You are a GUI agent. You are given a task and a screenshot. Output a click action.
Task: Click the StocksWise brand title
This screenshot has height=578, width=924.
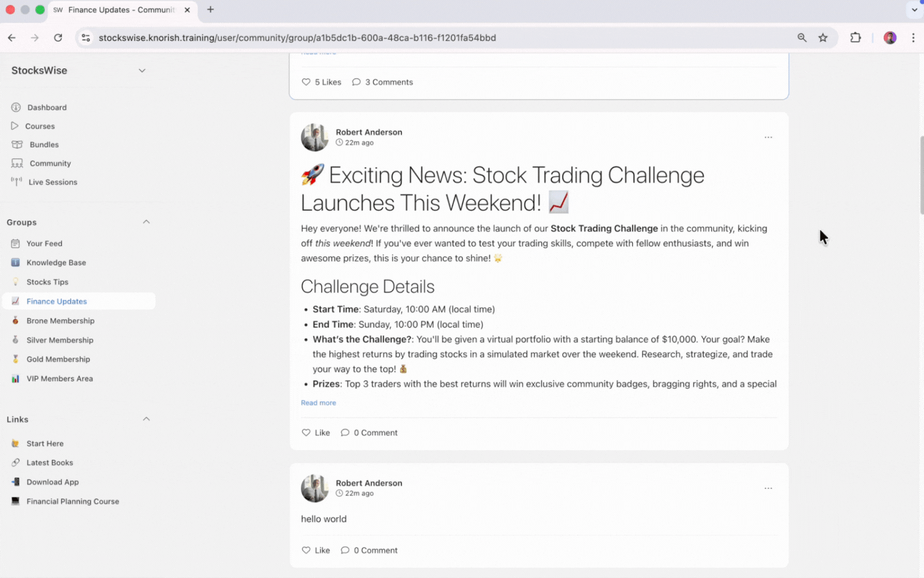tap(40, 71)
